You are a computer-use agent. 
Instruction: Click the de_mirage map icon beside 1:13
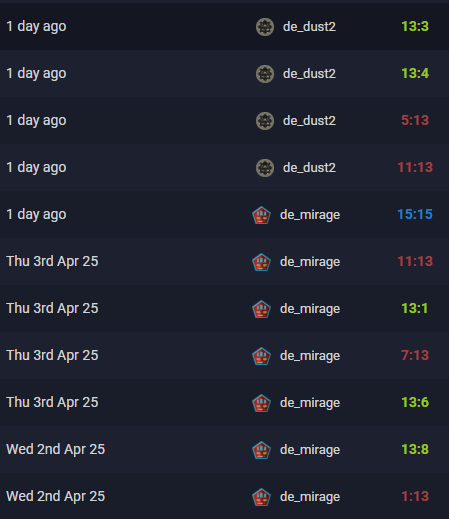(261, 497)
